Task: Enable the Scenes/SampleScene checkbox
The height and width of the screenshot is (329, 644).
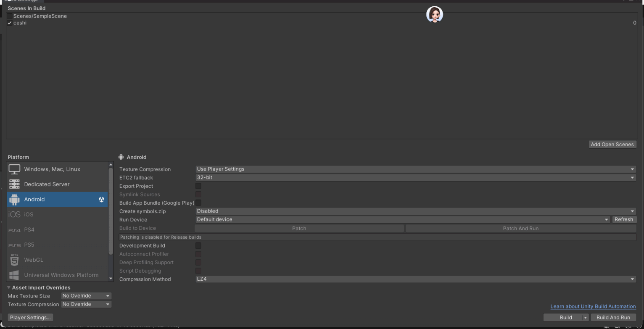Action: (x=10, y=16)
